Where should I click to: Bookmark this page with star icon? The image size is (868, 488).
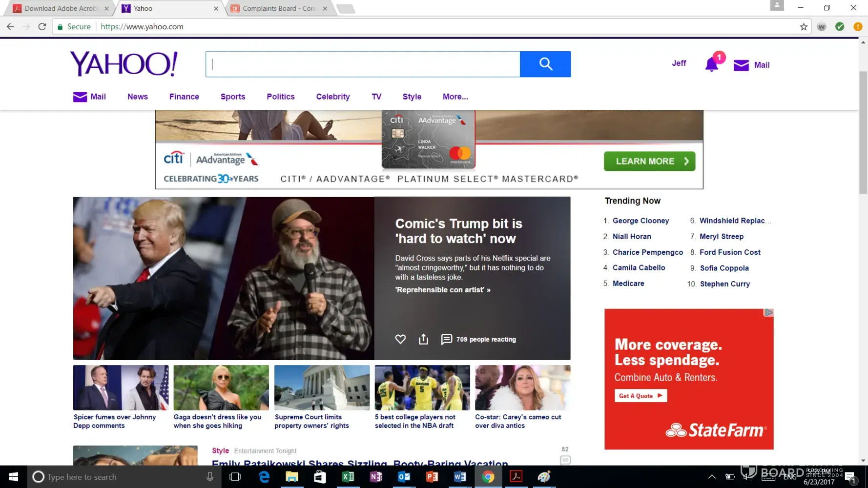tap(804, 27)
